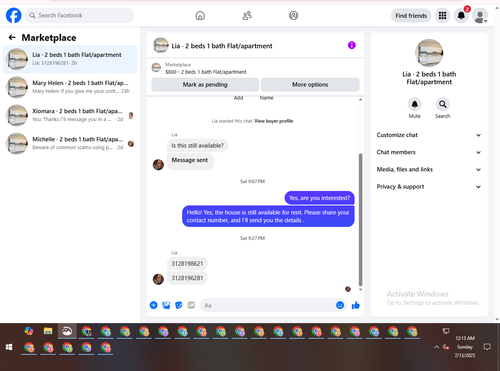Click the taskbar clock showing 12:13 AM
The width and height of the screenshot is (500, 371).
tap(465, 347)
